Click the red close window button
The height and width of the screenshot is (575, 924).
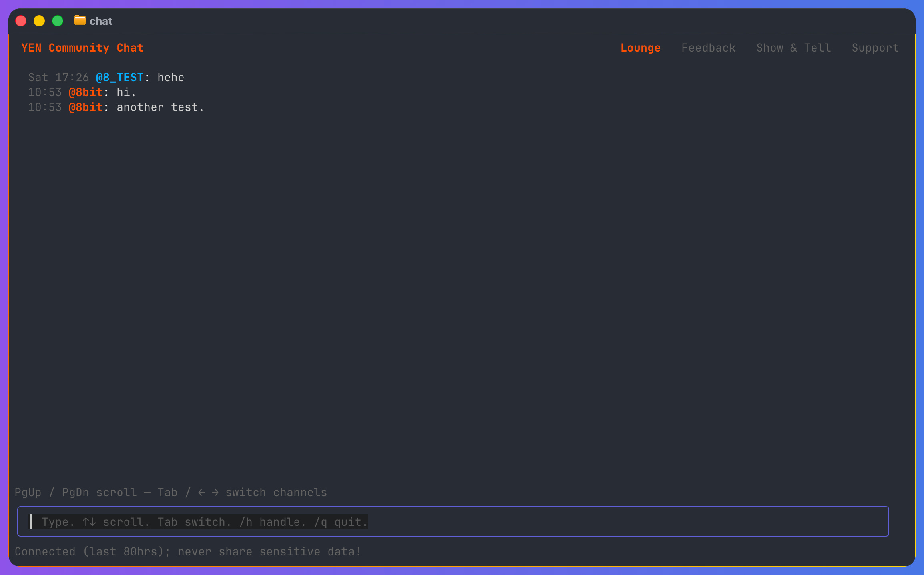pyautogui.click(x=21, y=21)
